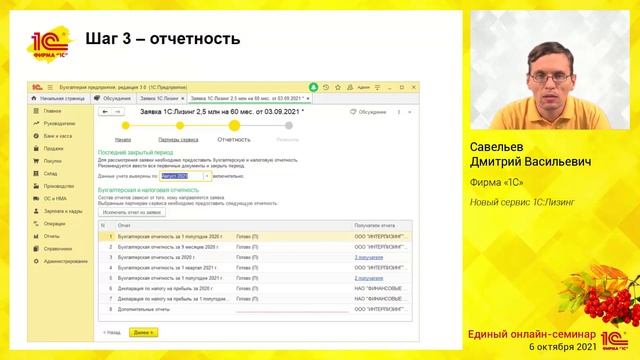640x360 pixels.
Task: Click the Администрирование gear icon
Action: point(36,261)
